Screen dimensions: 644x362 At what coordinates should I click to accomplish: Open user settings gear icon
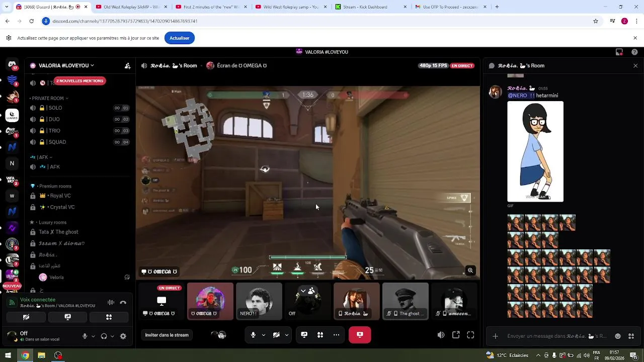pos(123,336)
